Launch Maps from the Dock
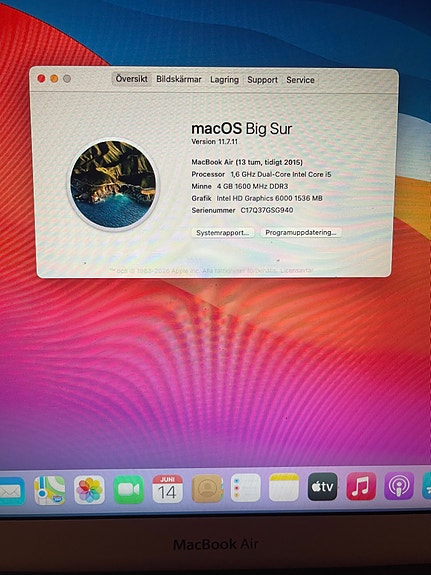Screen dimensions: 431x575 coord(50,490)
